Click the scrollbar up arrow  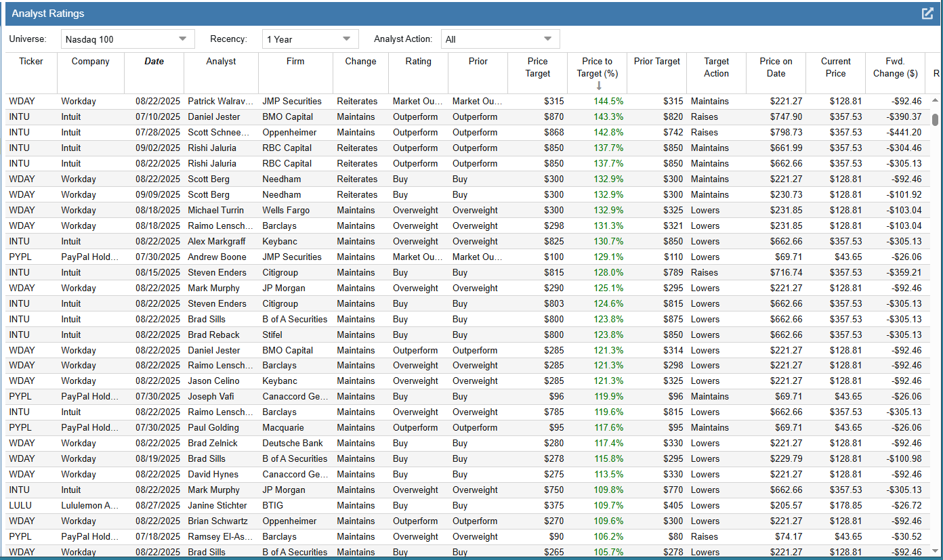tap(936, 100)
